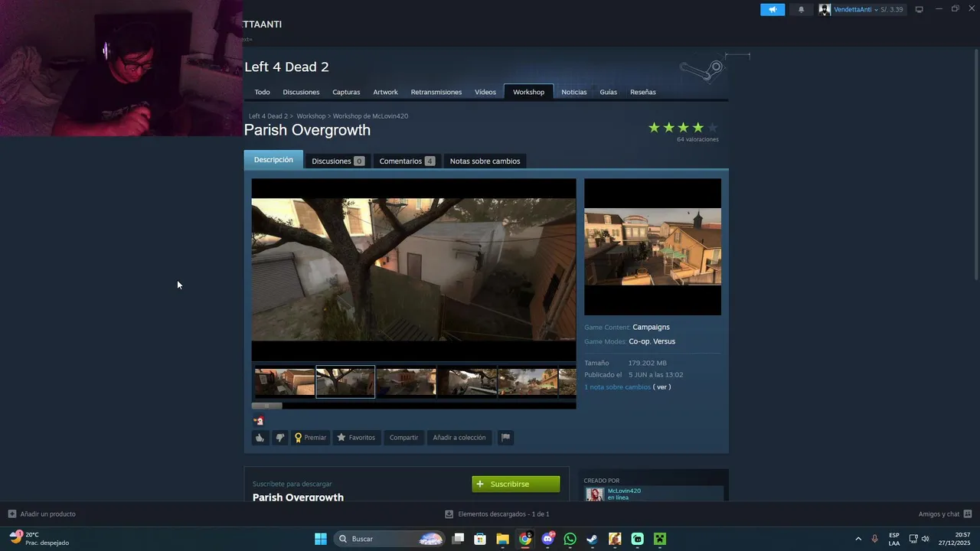Select Todo in the game hub menu
980x551 pixels.
pyautogui.click(x=262, y=92)
